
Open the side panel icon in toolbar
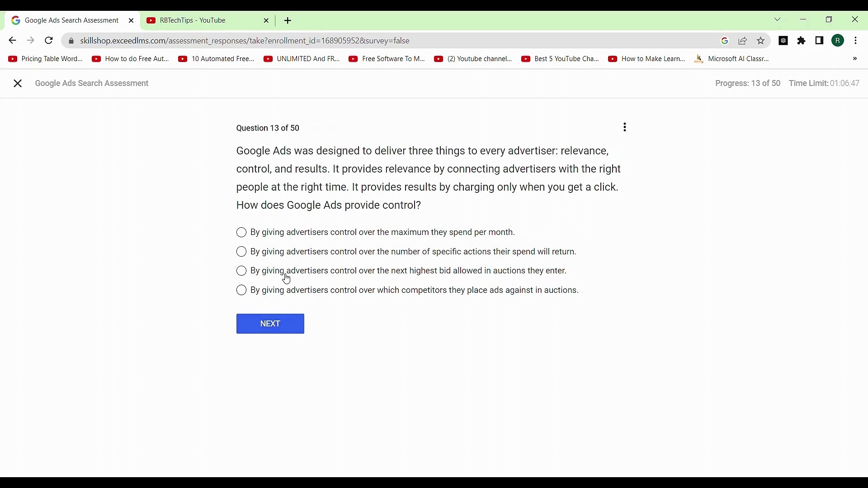click(x=820, y=41)
